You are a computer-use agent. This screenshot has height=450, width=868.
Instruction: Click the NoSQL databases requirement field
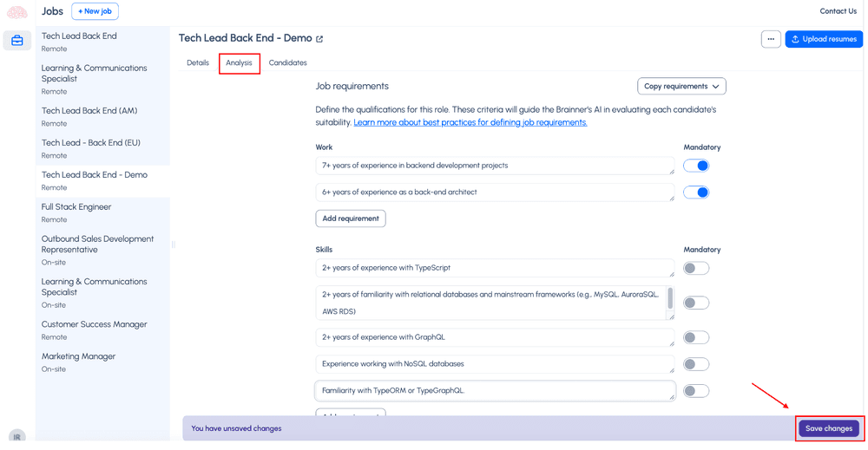click(494, 364)
